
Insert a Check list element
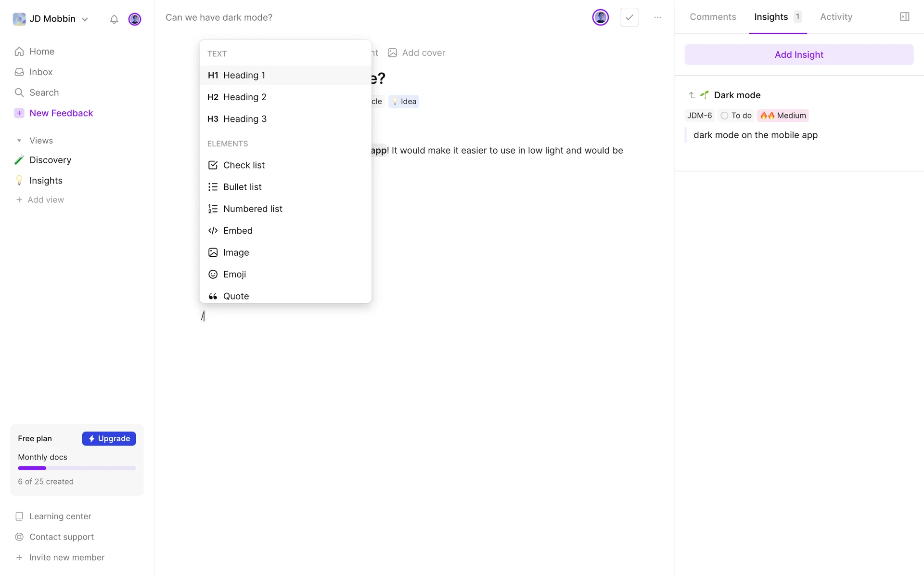(x=244, y=165)
